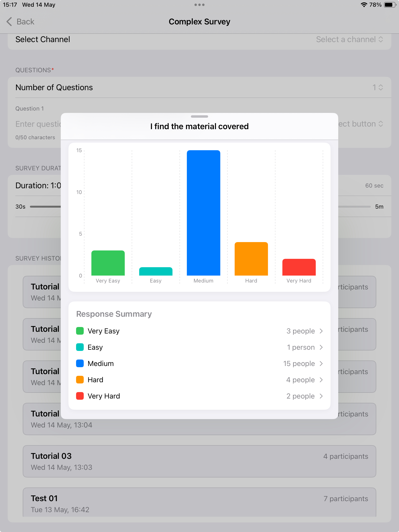The height and width of the screenshot is (532, 399).
Task: Tap the '4 participants' count text
Action: click(346, 456)
